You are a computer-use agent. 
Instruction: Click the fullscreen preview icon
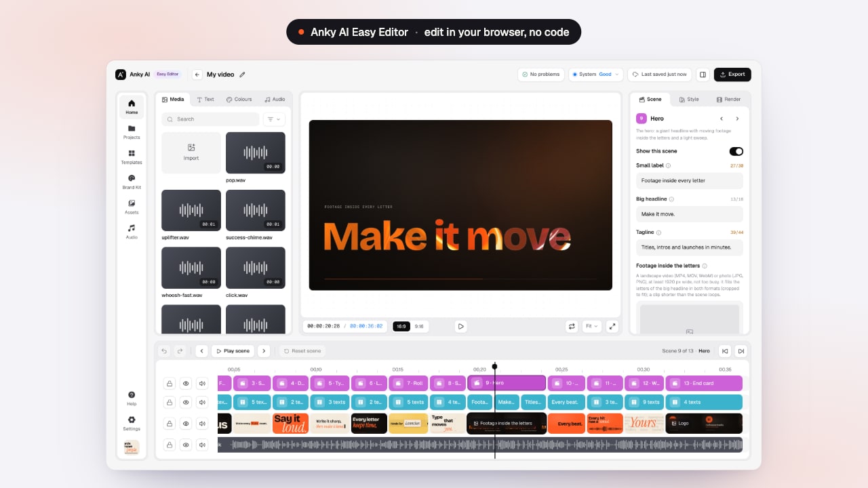point(612,326)
